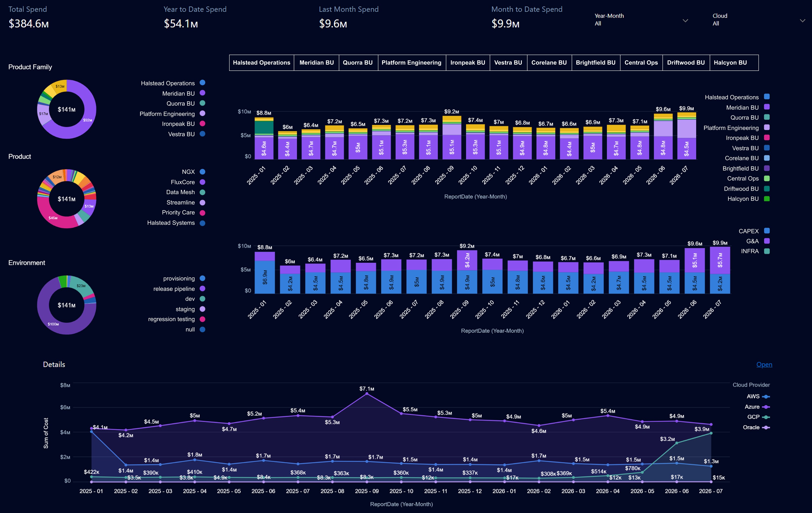Click the Priority Care legend dot

coord(202,213)
